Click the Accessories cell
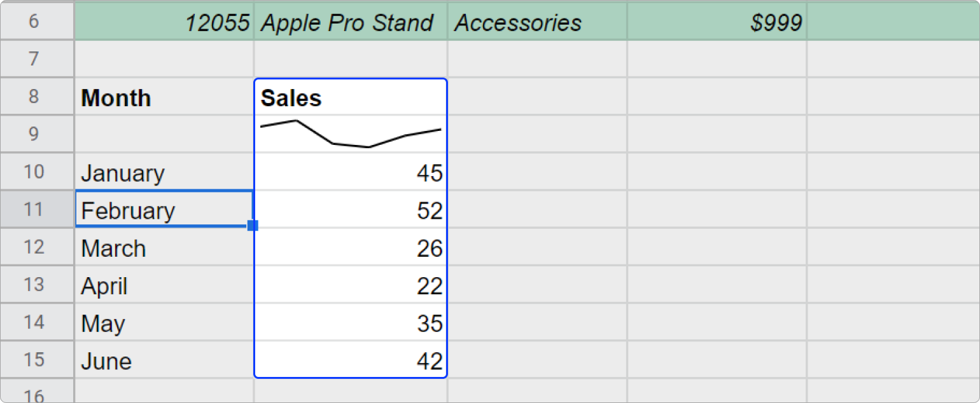 537,23
